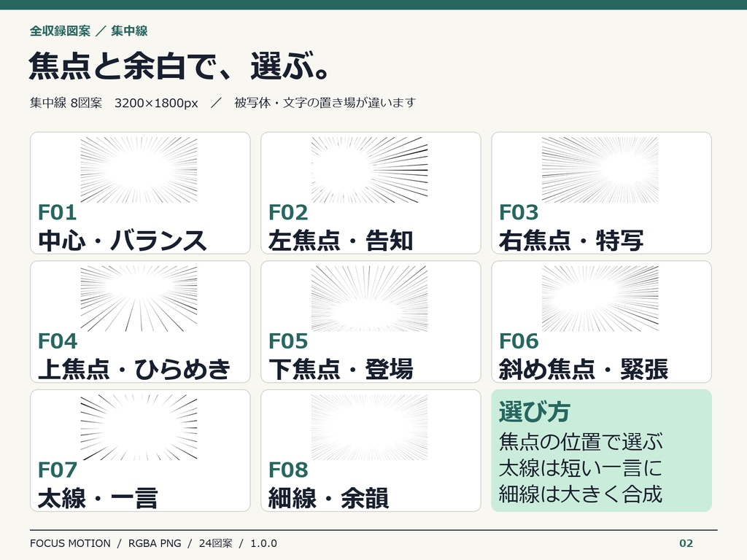
Task: Click the line 太線は短い一言に
Action: pos(581,468)
